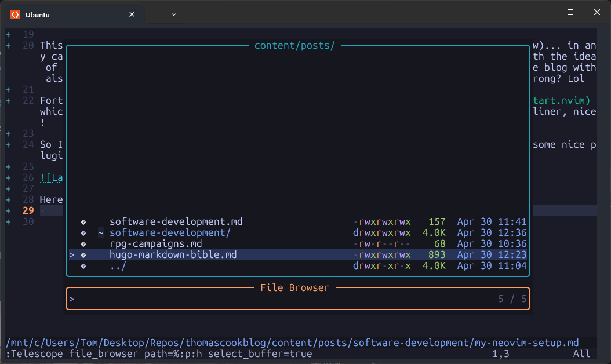Click the git modified tilde marker beside software-development/
Screen dimensions: 611x364
pyautogui.click(x=100, y=232)
